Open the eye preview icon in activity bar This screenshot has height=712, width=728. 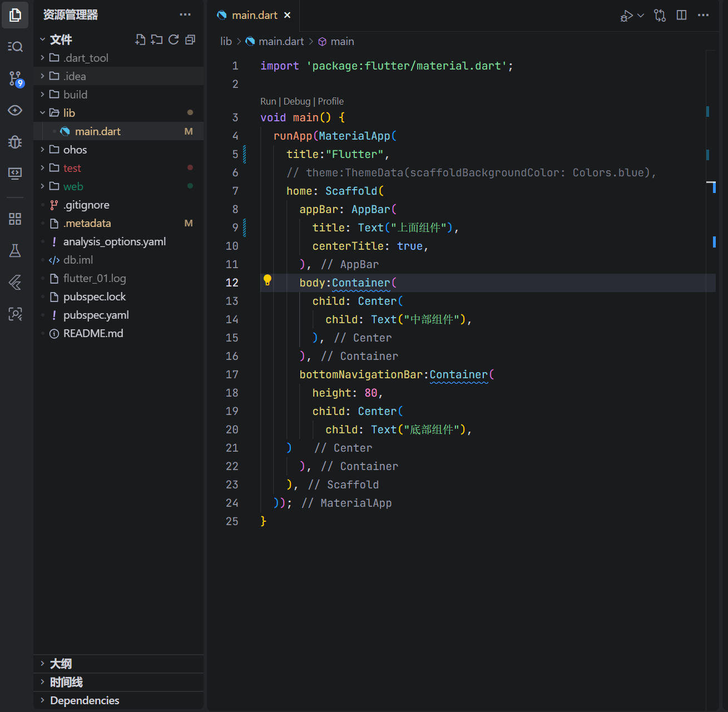tap(15, 110)
